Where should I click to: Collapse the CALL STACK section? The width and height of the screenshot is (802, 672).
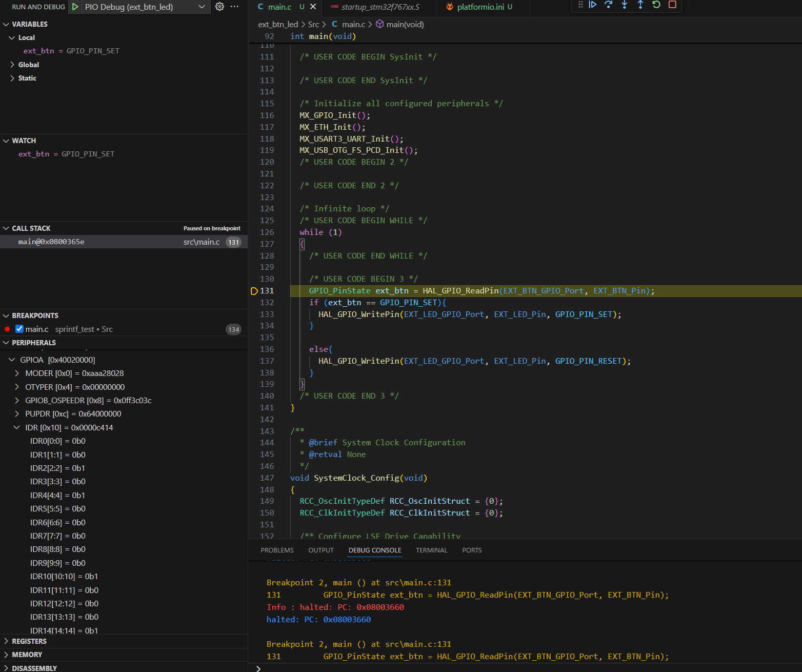pos(6,228)
